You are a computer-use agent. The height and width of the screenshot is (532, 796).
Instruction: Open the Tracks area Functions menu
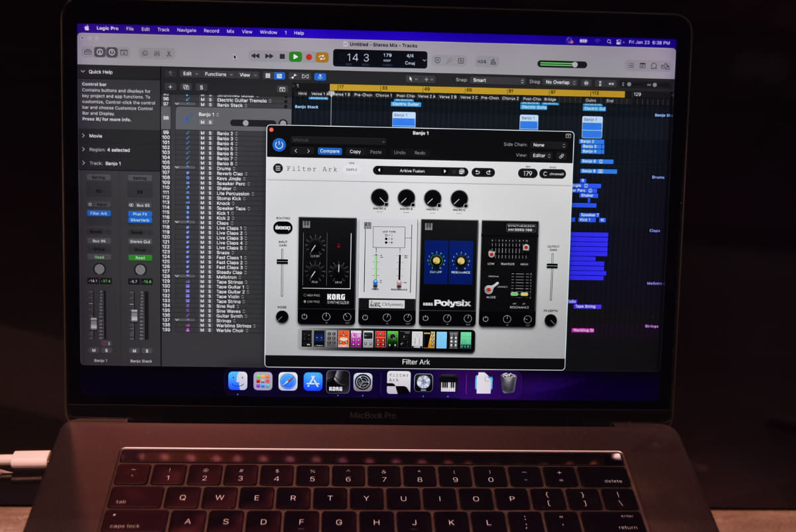218,74
